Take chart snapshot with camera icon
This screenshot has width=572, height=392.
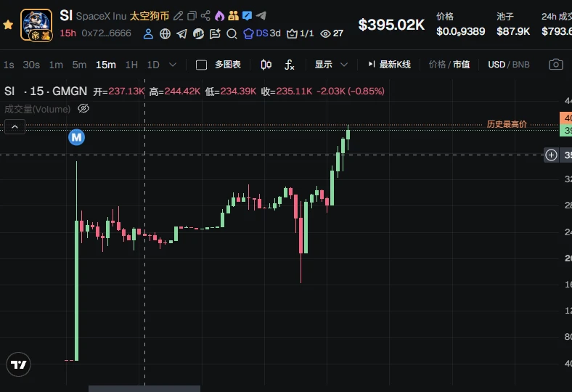tap(555, 65)
